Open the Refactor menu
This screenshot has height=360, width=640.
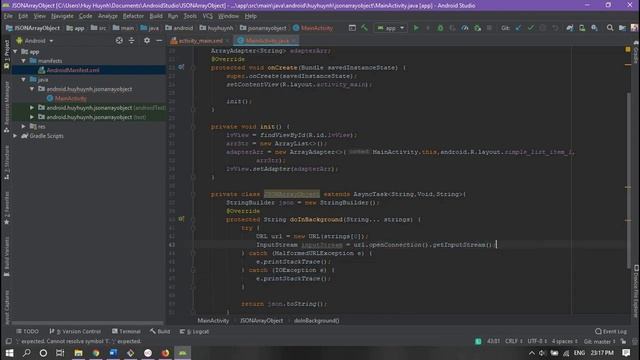pos(133,16)
